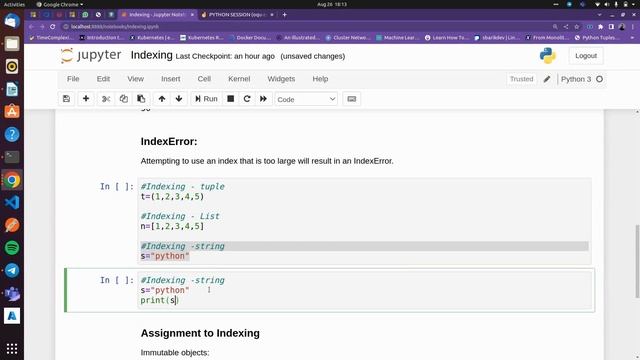
Task: Click the Logout button
Action: tap(586, 56)
